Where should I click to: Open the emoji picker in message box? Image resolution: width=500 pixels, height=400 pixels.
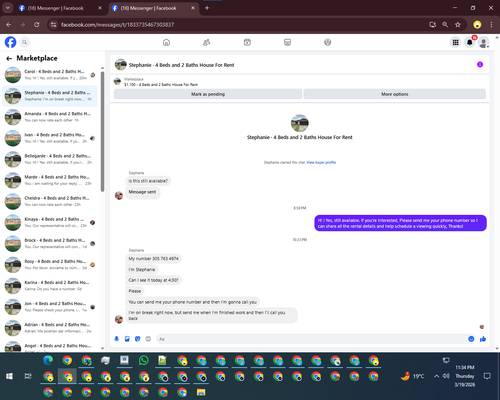click(x=471, y=339)
